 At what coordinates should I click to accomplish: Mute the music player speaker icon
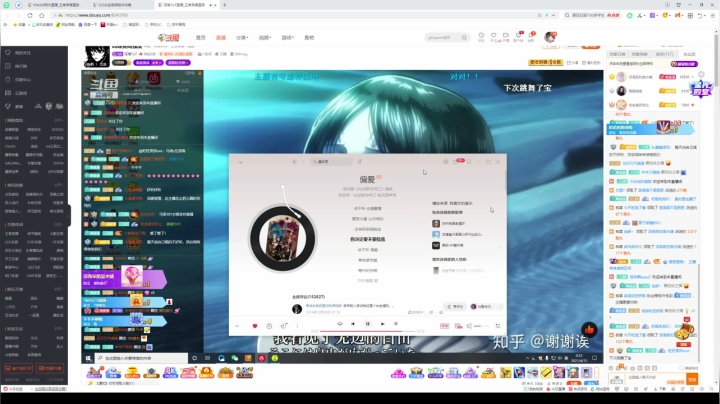(x=469, y=326)
